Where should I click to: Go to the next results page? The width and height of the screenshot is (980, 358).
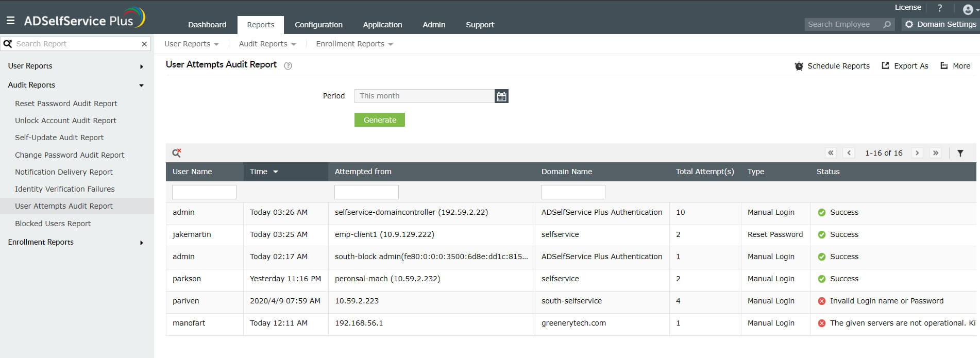click(917, 153)
